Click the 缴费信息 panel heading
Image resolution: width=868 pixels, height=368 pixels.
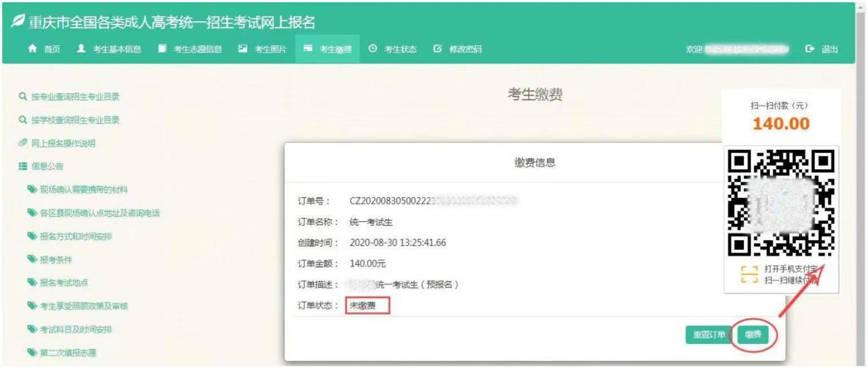pos(535,163)
